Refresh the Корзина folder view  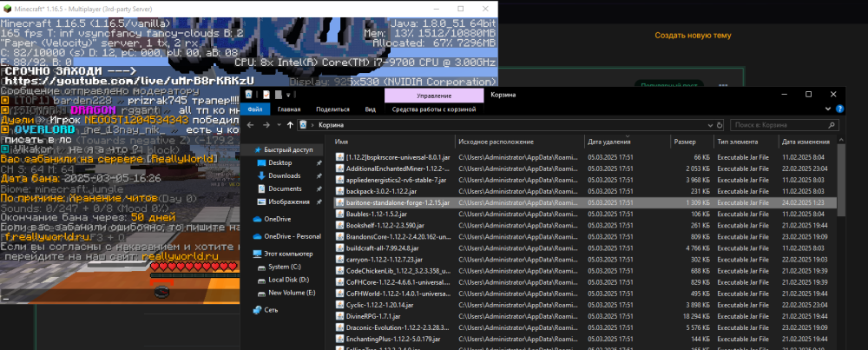[x=719, y=125]
